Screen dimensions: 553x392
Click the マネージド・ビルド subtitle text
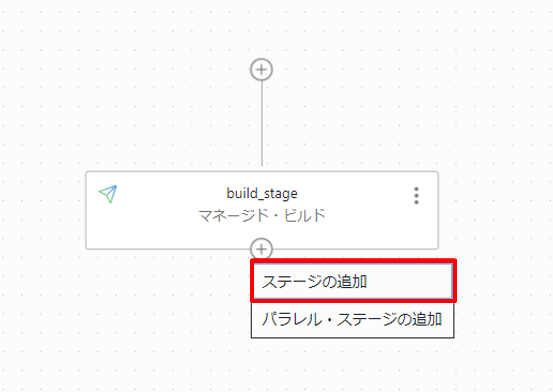[x=262, y=215]
